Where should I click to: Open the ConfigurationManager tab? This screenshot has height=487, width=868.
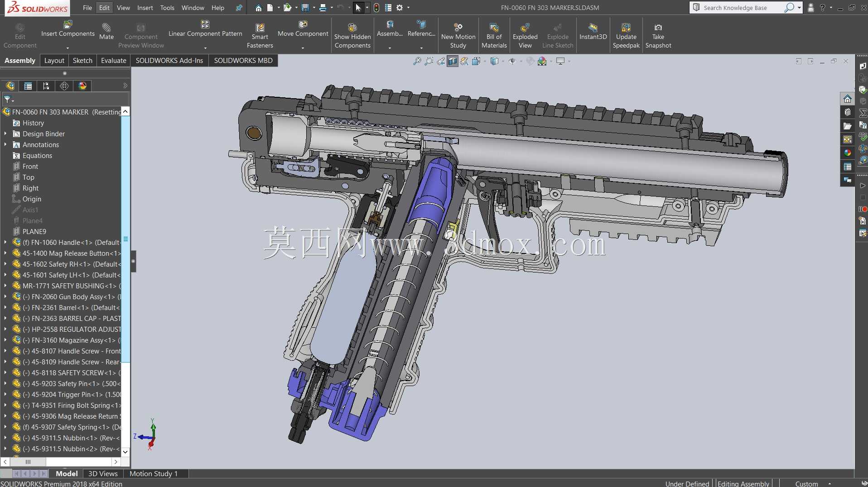point(46,86)
